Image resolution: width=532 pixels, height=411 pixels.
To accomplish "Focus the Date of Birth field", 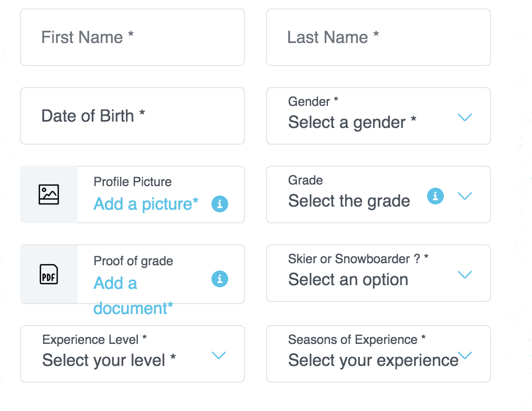I will (x=132, y=116).
